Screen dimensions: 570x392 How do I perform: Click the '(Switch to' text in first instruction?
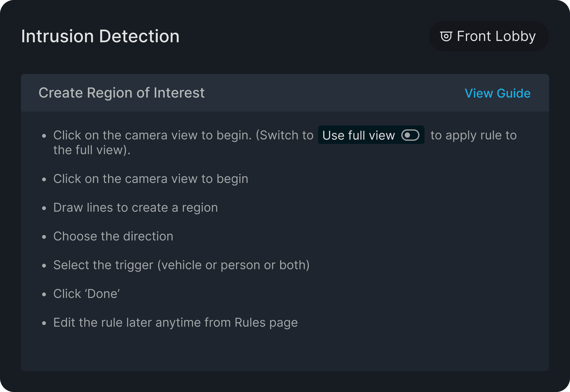285,135
